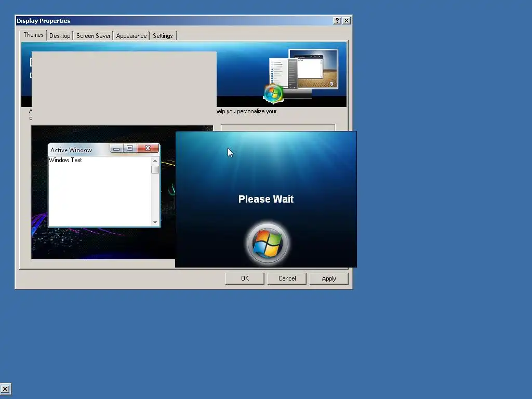Click the Windows logo in the theme banner
The width and height of the screenshot is (532, 399).
click(x=273, y=94)
